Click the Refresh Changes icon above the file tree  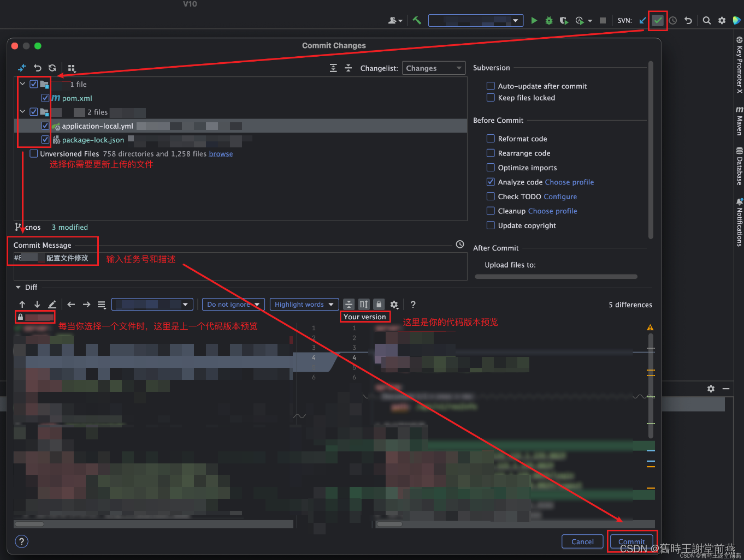point(52,68)
